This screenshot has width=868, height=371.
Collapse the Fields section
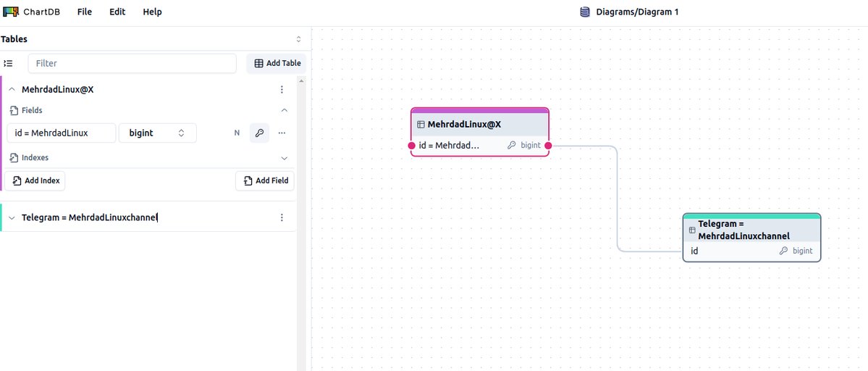pyautogui.click(x=285, y=111)
